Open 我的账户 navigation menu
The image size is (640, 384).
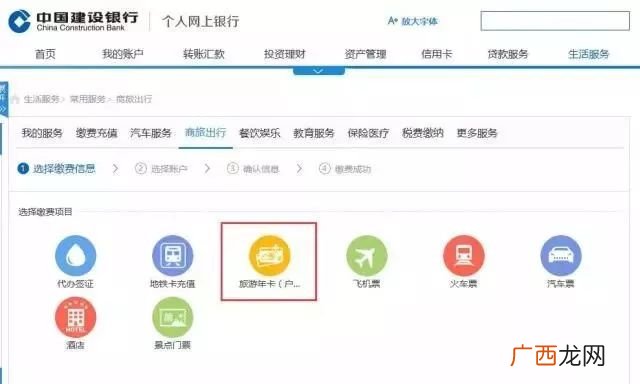(x=122, y=54)
